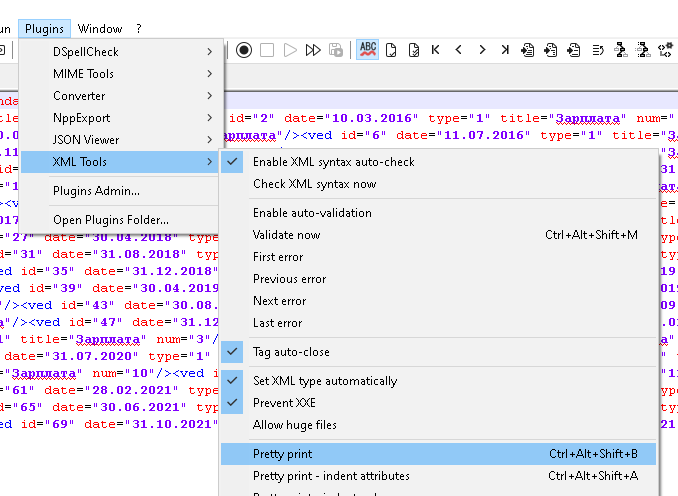Select Pretty print menu entry

(283, 454)
